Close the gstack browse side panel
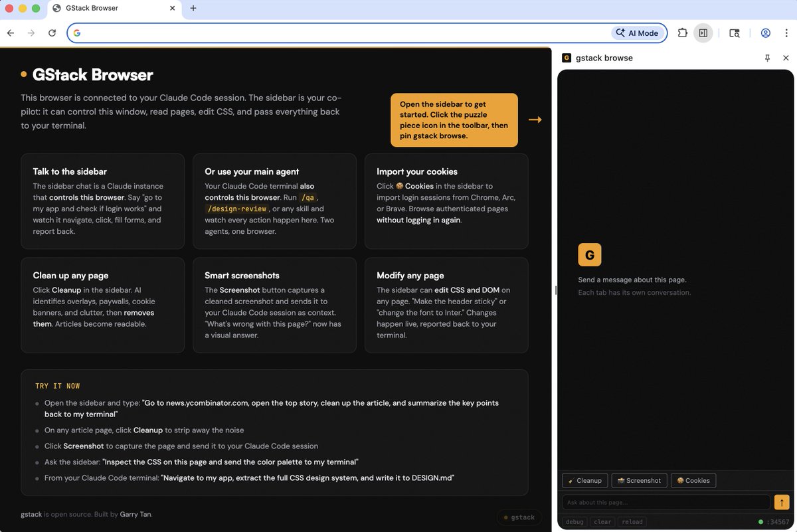 click(786, 58)
